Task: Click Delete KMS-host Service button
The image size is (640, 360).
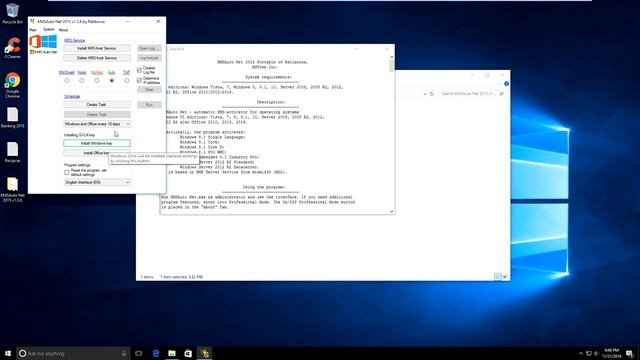Action: tap(97, 58)
